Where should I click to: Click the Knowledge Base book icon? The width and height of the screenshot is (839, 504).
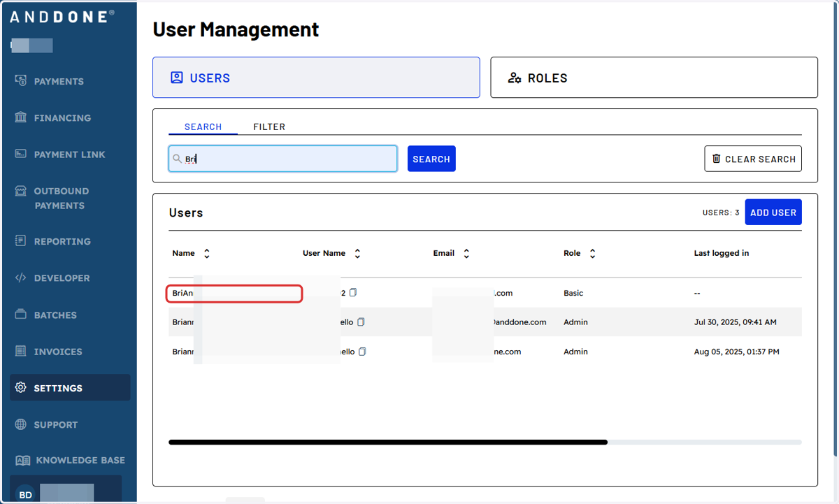coord(23,460)
